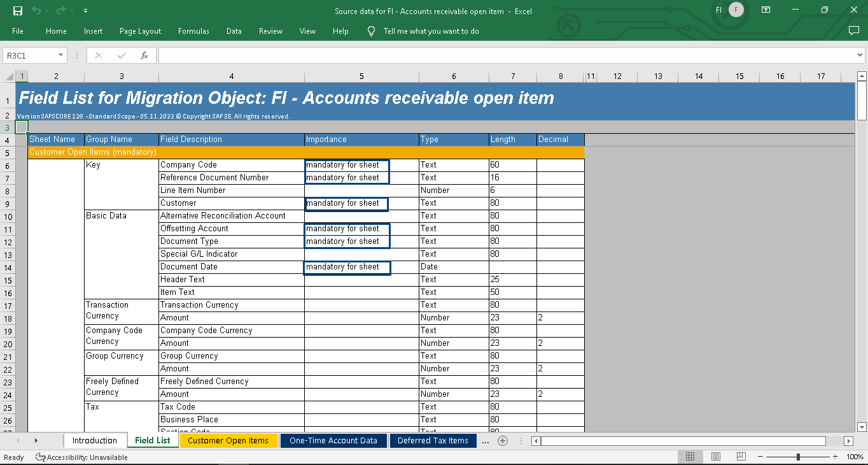Show more sheet tabs with ellipsis
The height and width of the screenshot is (465, 868).
click(486, 441)
